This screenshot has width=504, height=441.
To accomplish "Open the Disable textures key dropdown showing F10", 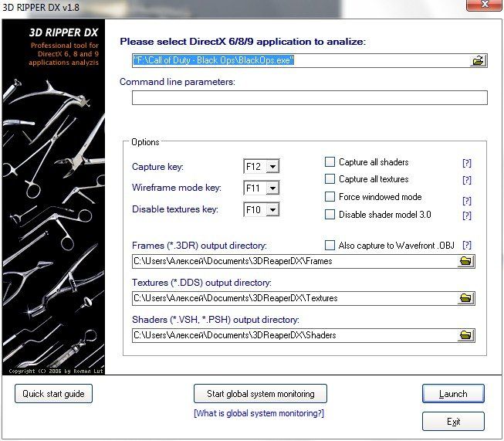I will point(273,210).
